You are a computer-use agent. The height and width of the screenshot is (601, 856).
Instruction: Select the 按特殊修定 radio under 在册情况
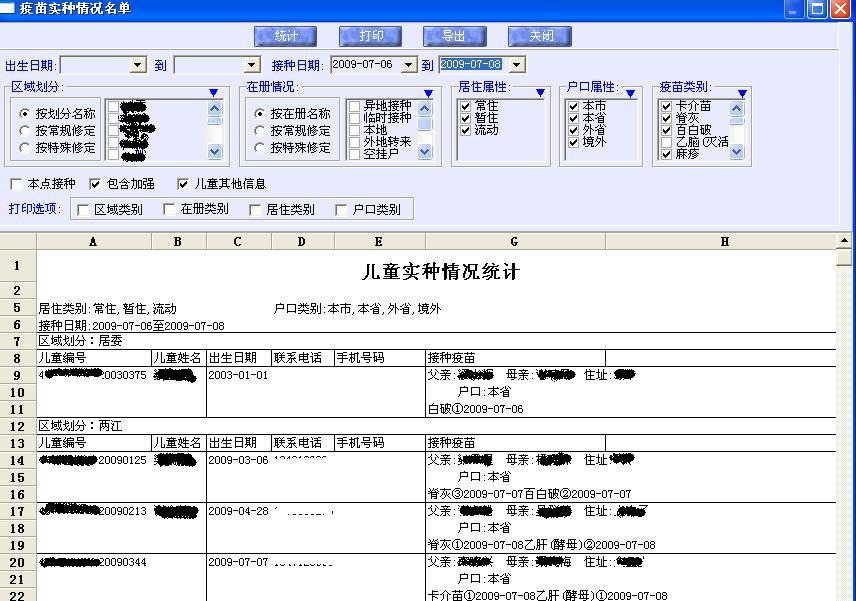tap(260, 148)
